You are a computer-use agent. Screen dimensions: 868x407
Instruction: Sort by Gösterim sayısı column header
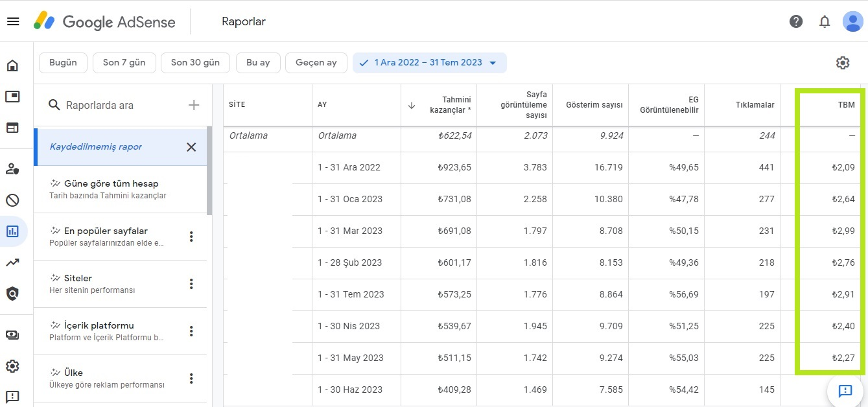[594, 105]
